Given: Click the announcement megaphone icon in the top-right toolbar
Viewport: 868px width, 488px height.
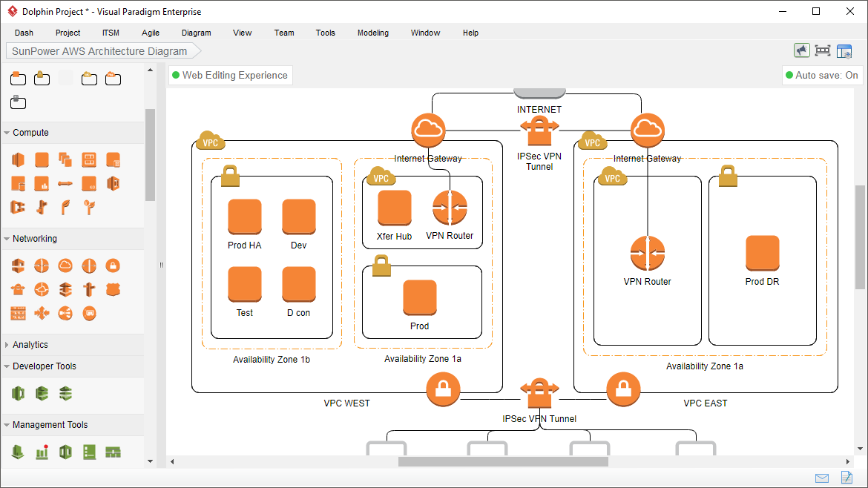Looking at the screenshot, I should pos(802,50).
